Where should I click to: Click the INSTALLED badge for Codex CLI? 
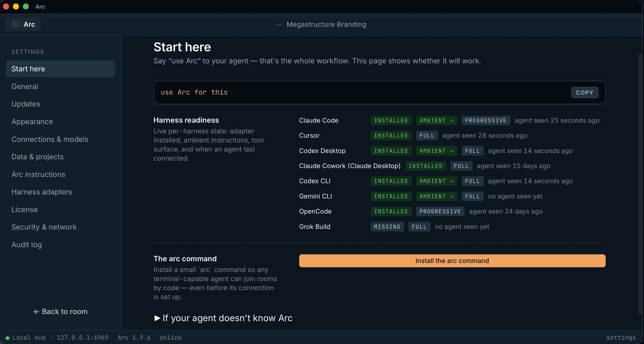point(391,181)
